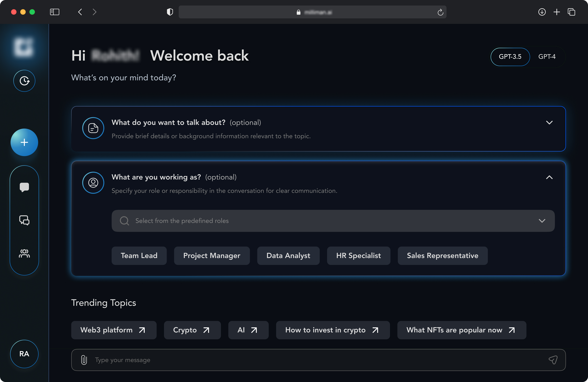Choose the Data Analyst role
Image resolution: width=588 pixels, height=382 pixels.
(x=288, y=256)
